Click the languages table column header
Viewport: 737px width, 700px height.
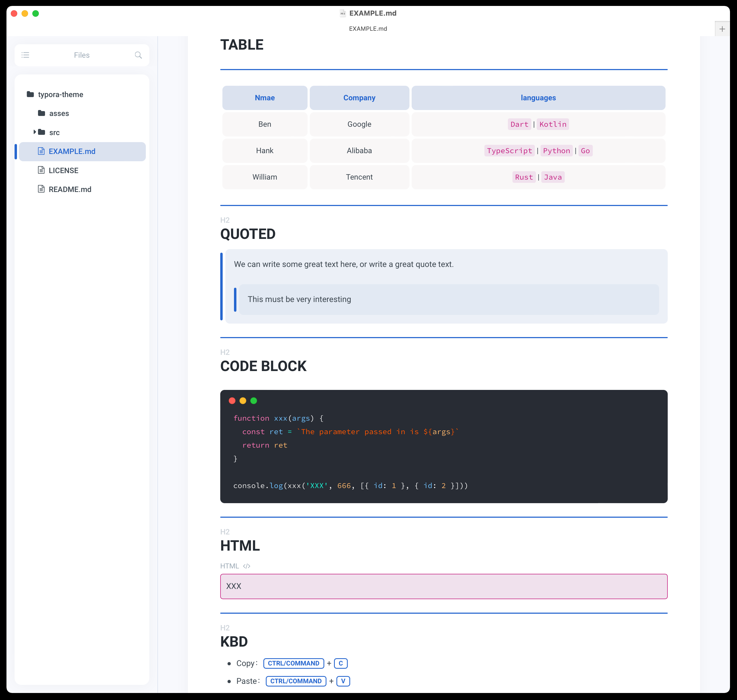(x=538, y=98)
